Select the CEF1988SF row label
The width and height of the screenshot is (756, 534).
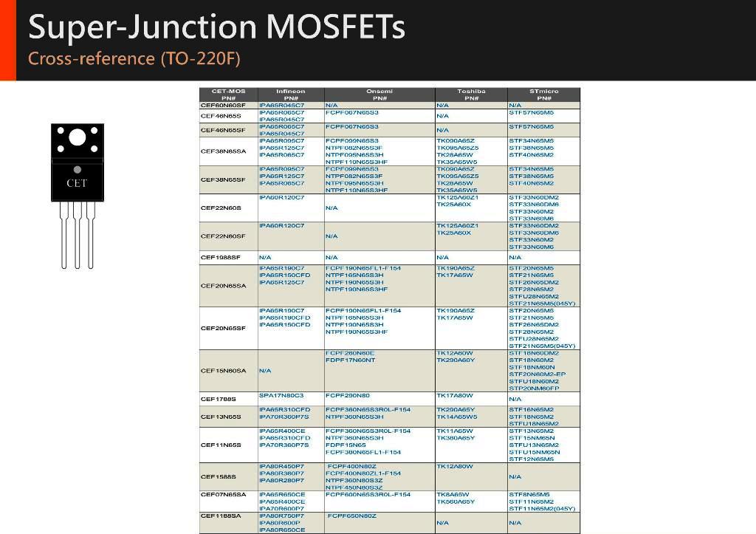[x=221, y=258]
